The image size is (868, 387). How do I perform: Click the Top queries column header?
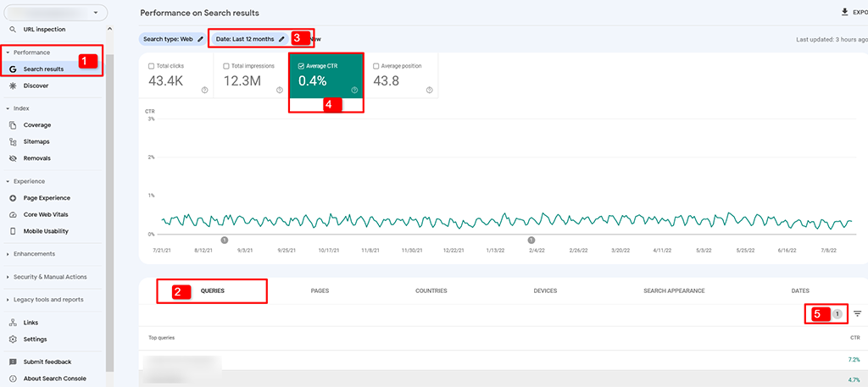pos(162,337)
